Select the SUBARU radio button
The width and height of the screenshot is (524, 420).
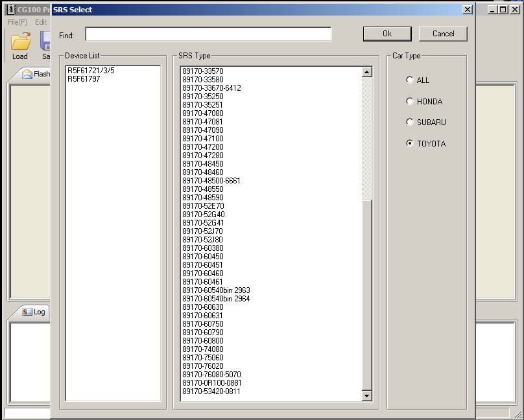(410, 122)
